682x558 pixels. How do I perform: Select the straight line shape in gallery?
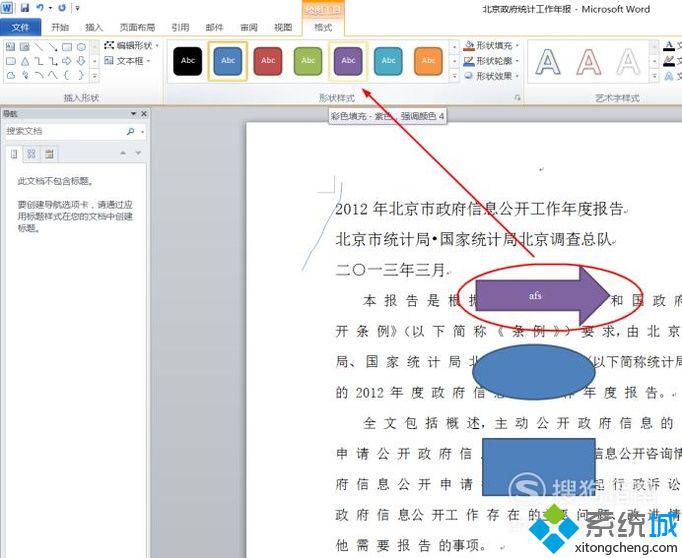[39, 47]
